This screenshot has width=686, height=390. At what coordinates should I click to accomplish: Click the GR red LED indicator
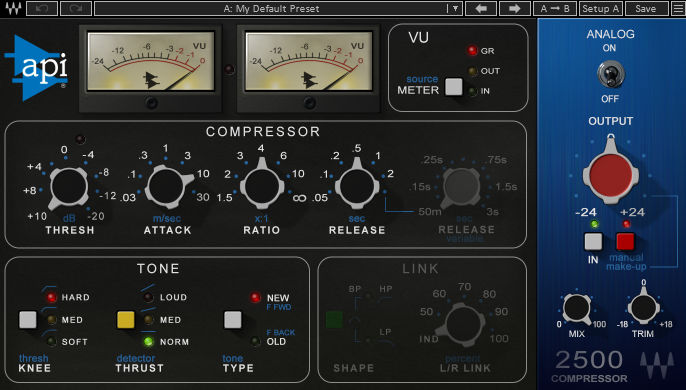pos(472,51)
